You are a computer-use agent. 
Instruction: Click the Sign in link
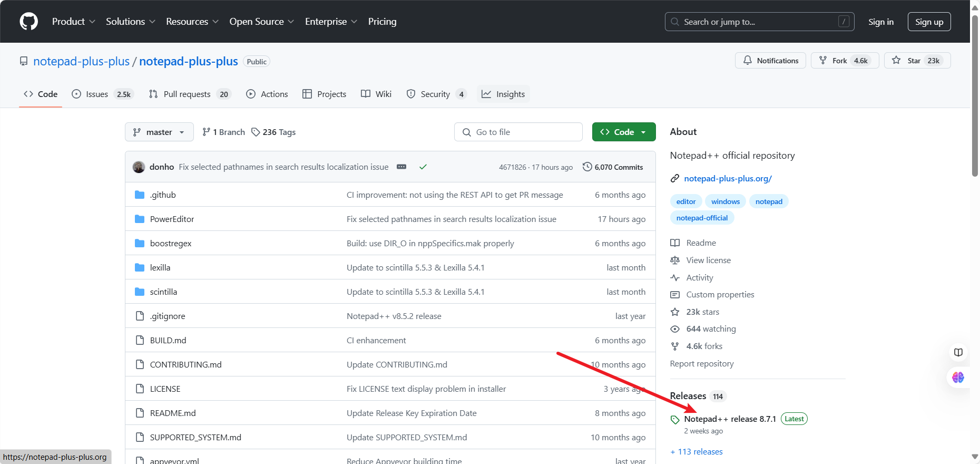(x=881, y=22)
